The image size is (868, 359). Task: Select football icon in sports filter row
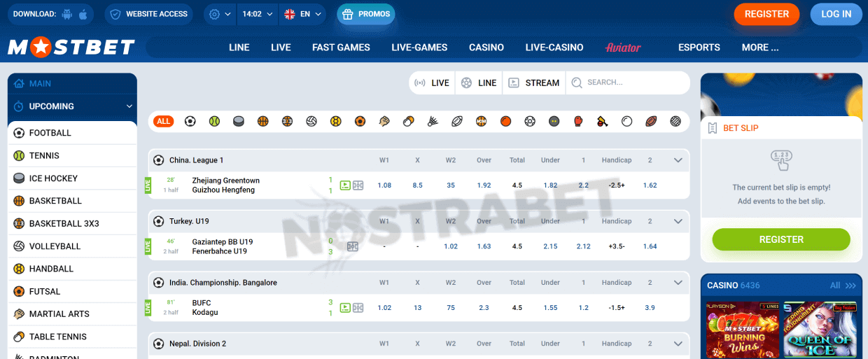pyautogui.click(x=190, y=121)
